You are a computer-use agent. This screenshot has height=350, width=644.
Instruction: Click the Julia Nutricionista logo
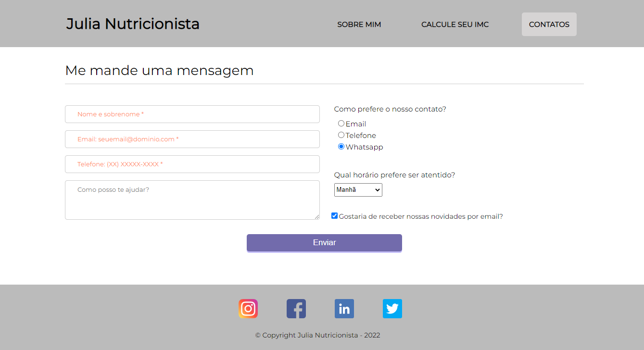coord(133,24)
